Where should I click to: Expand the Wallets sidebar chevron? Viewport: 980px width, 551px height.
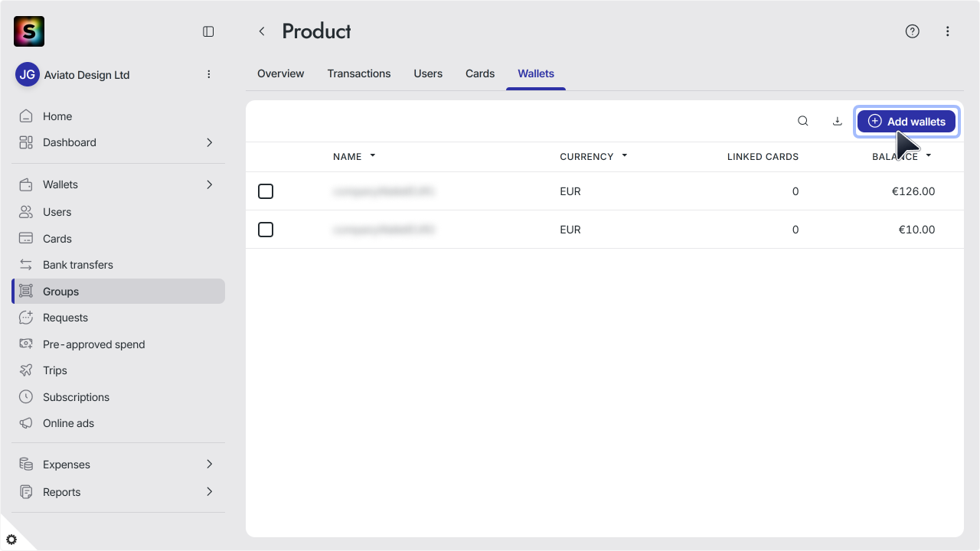click(209, 184)
